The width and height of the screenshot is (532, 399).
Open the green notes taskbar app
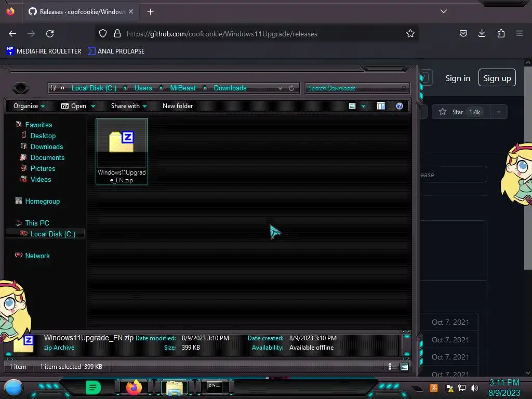(x=93, y=388)
